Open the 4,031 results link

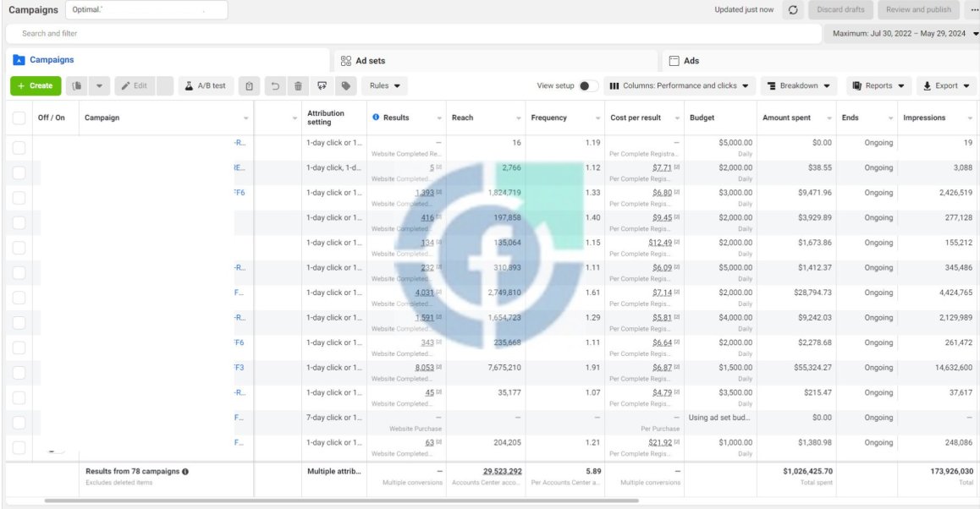(424, 293)
